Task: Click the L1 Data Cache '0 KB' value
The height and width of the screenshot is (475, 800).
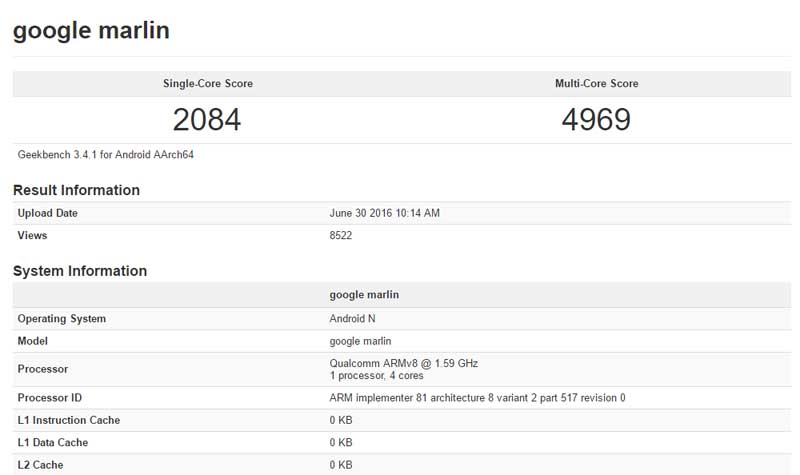Action: pos(341,443)
